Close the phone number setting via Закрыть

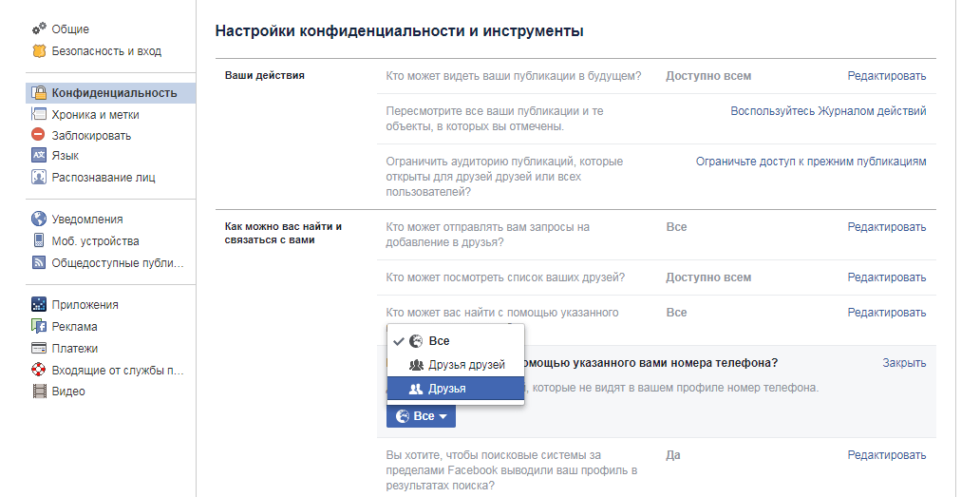point(903,363)
